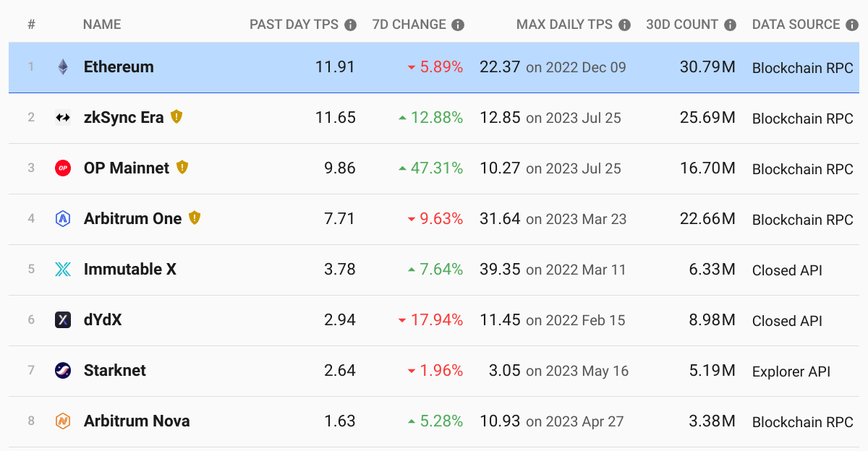Select the dYdX table row name
Image resolution: width=868 pixels, height=451 pixels.
(103, 320)
